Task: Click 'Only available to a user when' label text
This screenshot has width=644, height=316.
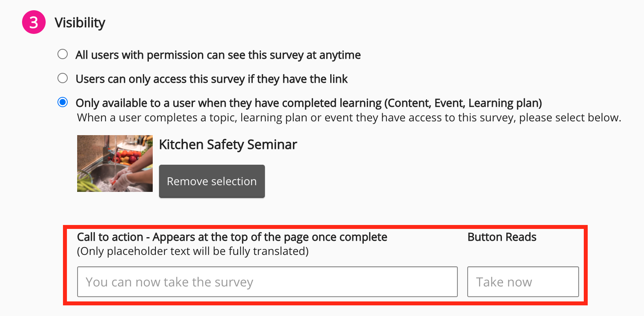Action: (228, 103)
